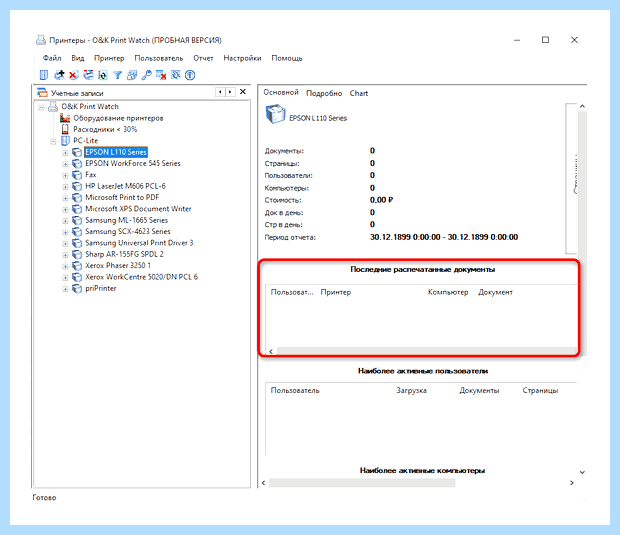This screenshot has width=620, height=535.
Task: Click printer icon next to priPrinter
Action: click(x=77, y=288)
